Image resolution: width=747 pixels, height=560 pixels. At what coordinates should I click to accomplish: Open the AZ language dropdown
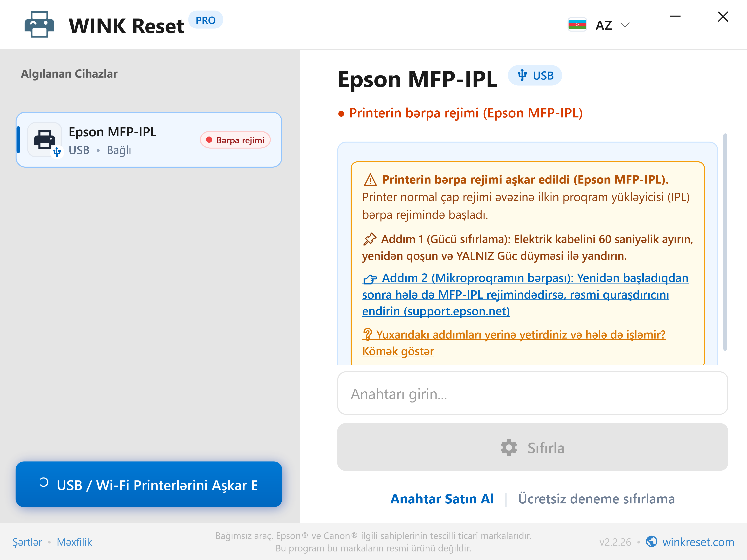pyautogui.click(x=599, y=25)
